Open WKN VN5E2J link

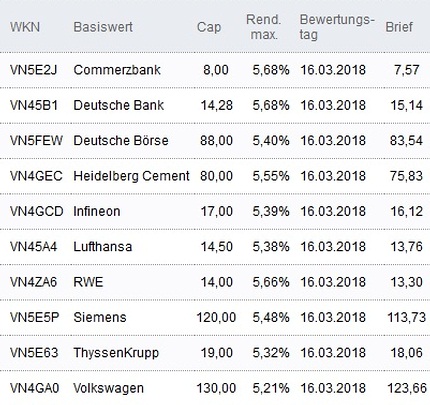34,70
